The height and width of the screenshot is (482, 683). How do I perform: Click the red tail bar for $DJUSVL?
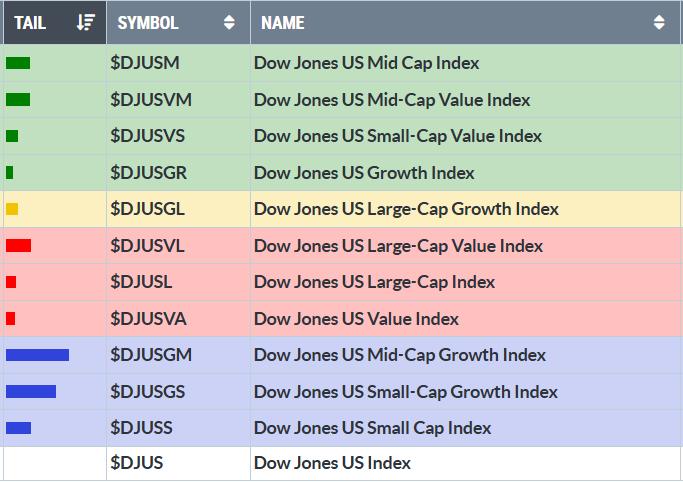pyautogui.click(x=18, y=246)
